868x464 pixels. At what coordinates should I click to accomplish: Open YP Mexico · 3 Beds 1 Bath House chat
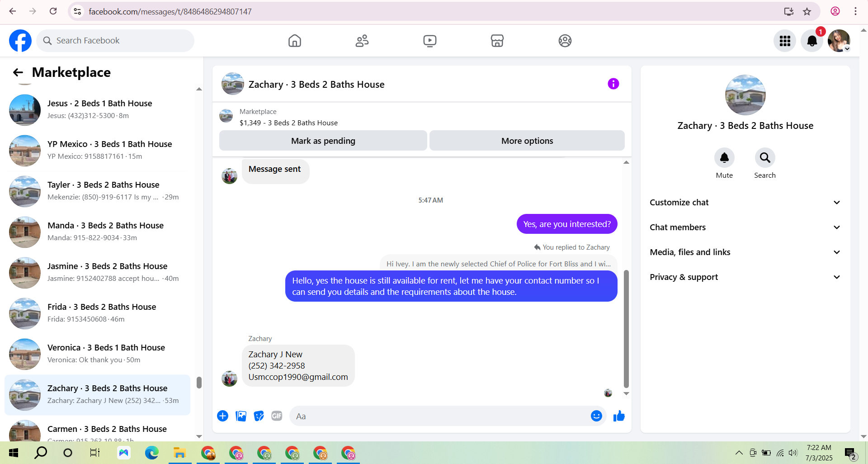[97, 151]
